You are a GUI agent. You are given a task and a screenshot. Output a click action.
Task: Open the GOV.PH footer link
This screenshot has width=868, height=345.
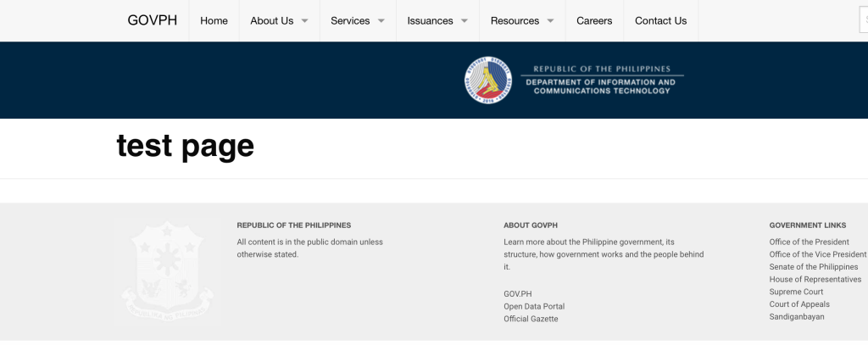(x=518, y=293)
